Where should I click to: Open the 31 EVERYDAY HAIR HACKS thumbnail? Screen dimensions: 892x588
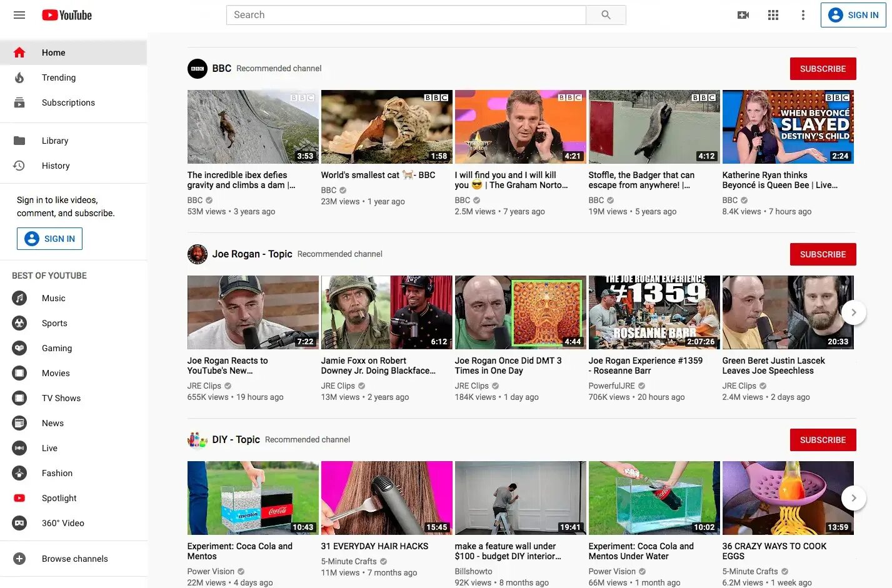[386, 498]
